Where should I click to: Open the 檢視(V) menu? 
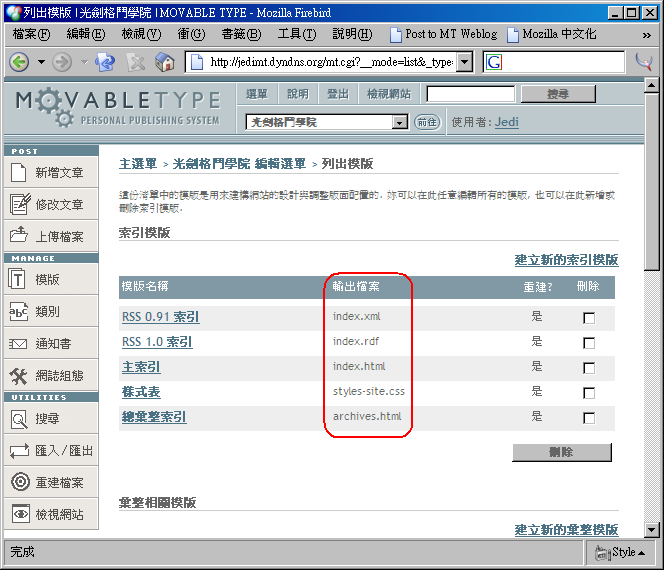pyautogui.click(x=141, y=34)
